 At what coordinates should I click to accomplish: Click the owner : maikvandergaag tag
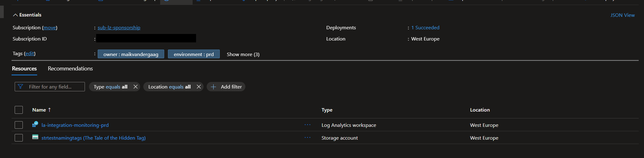131,54
